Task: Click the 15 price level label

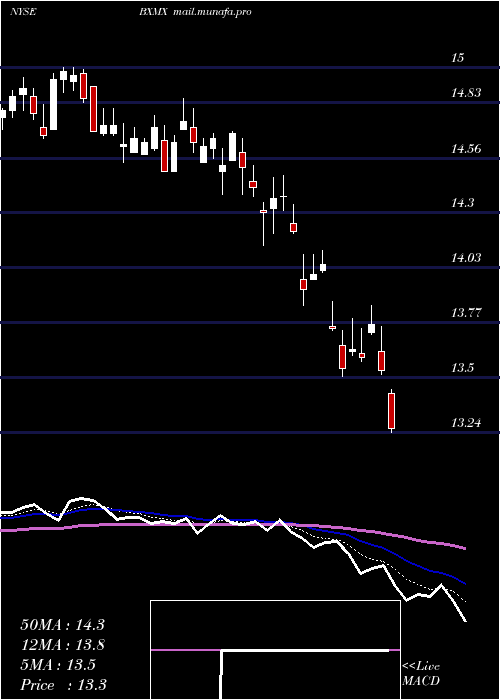Action: [458, 58]
